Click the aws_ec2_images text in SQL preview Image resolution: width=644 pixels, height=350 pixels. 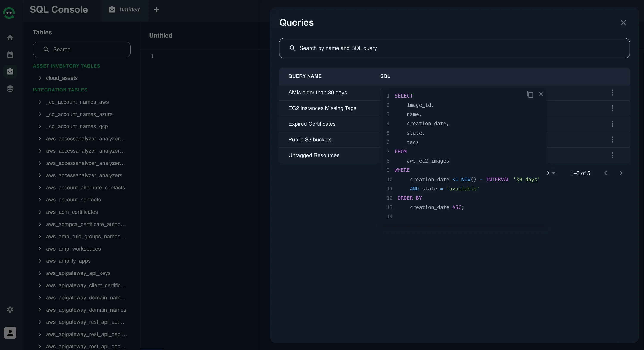pos(428,161)
